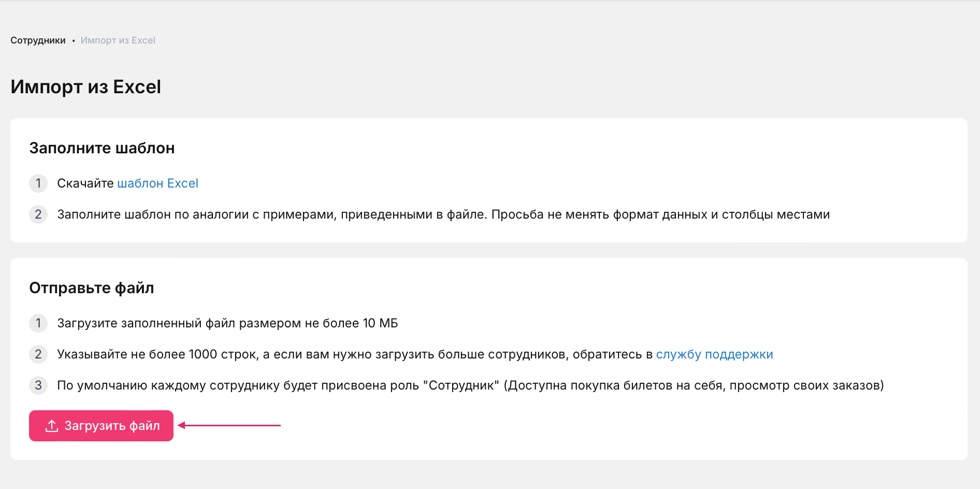Screen dimensions: 980x489
Task: Click the default role "Сотрудник" instruction text
Action: [x=470, y=385]
